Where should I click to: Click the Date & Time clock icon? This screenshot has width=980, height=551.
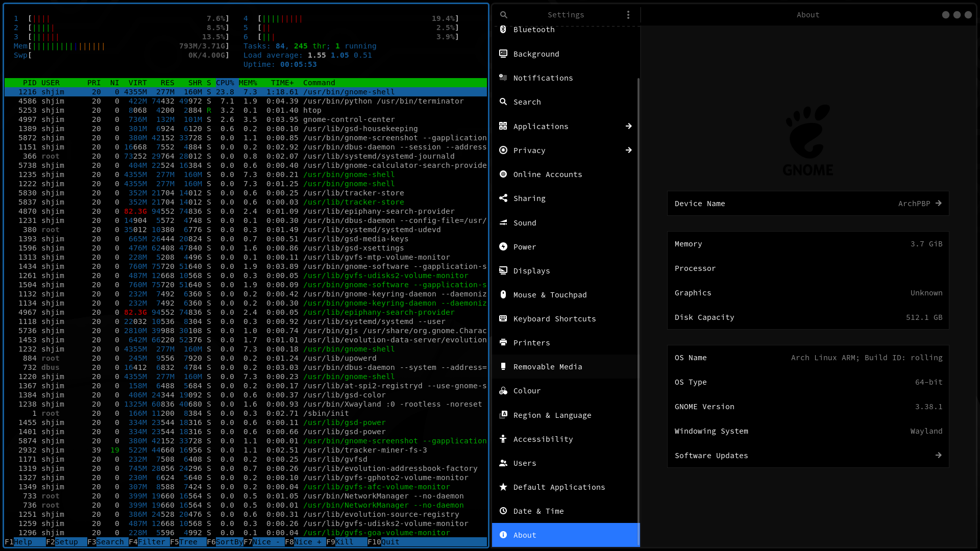click(503, 511)
